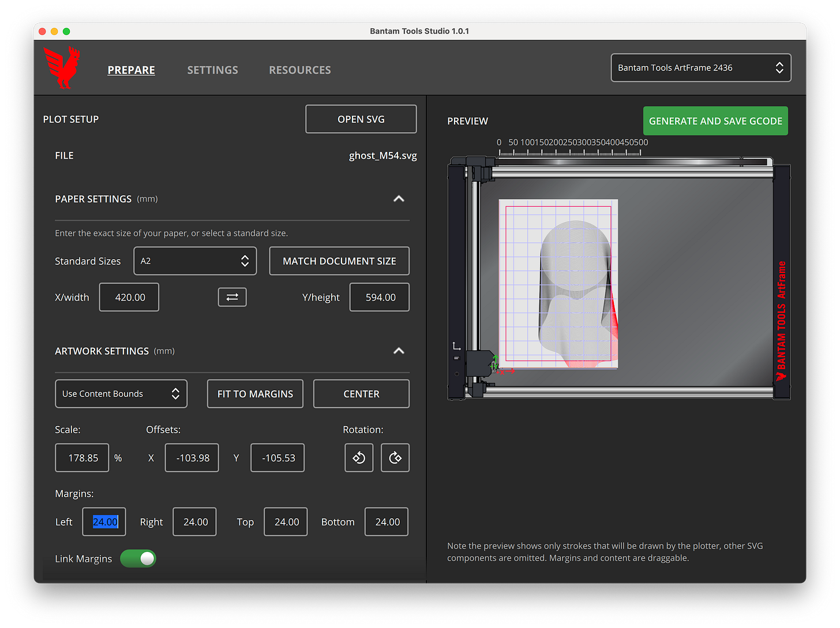Click the plotter origin axis icon in preview
The image size is (840, 628).
456,346
